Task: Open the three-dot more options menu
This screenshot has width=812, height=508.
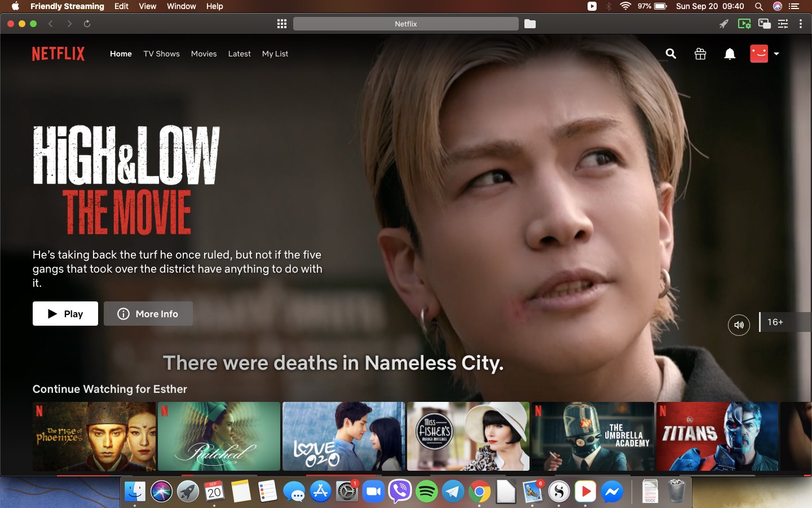Action: [801, 24]
